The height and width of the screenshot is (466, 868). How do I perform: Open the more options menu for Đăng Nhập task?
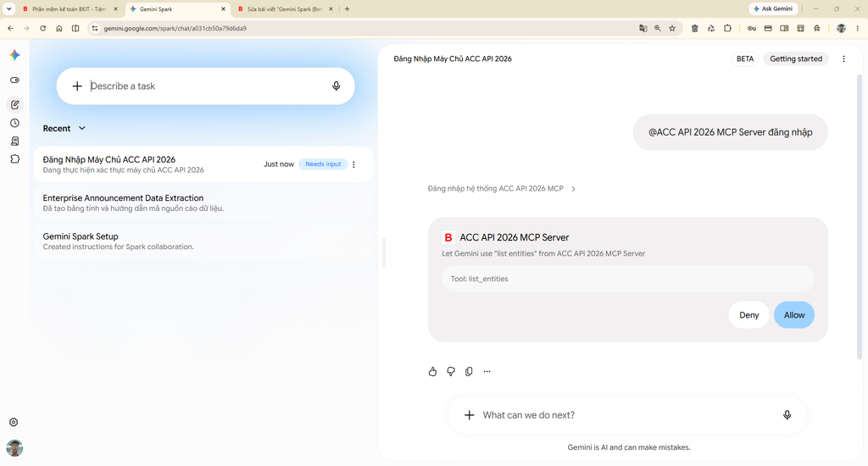pyautogui.click(x=353, y=164)
